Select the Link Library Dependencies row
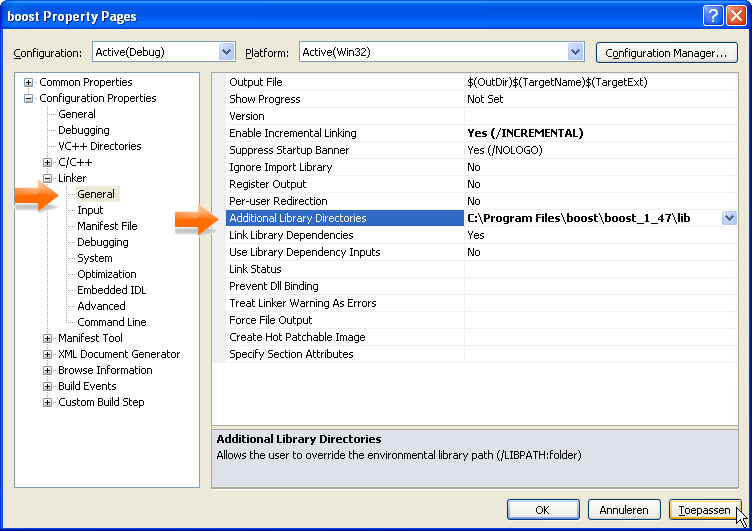Screen dimensions: 752x531 pyautogui.click(x=290, y=235)
